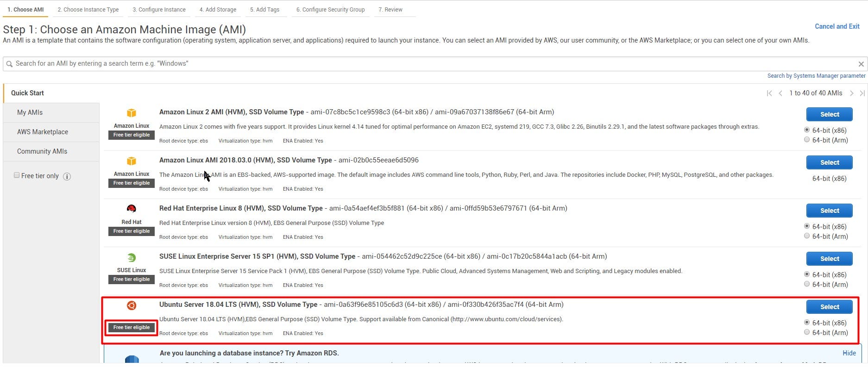
Task: Go to 2. Choose Instance Type step
Action: coord(88,9)
